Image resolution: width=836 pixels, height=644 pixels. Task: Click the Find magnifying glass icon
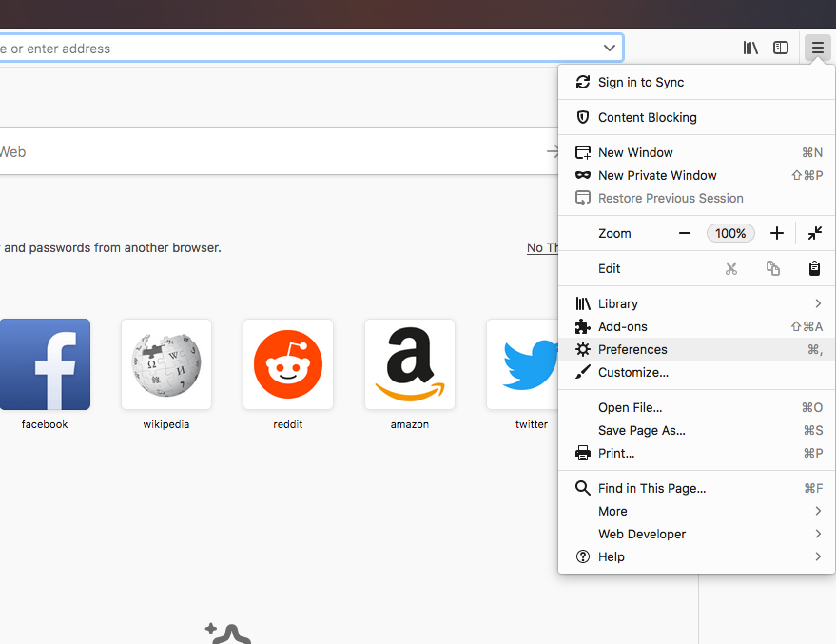[583, 488]
